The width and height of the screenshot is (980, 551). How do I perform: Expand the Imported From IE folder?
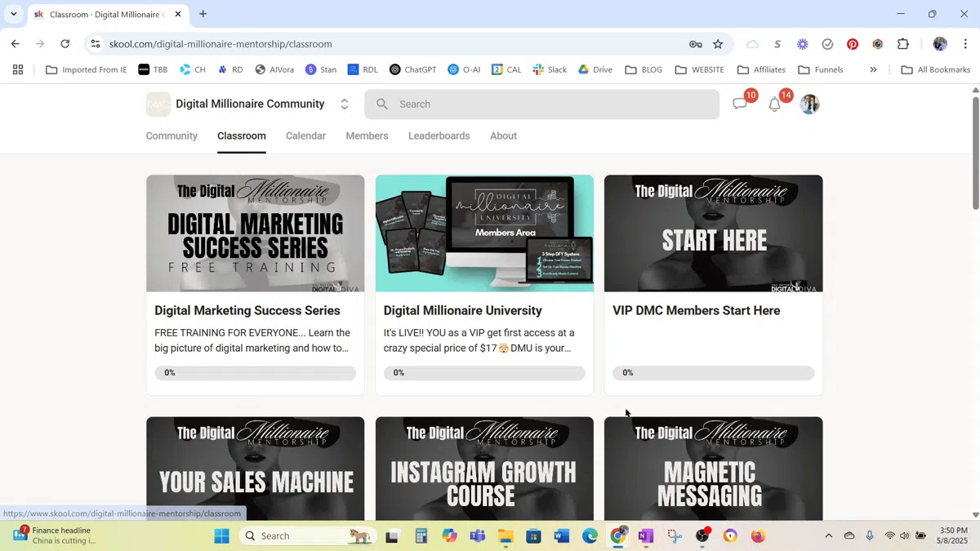[x=87, y=69]
